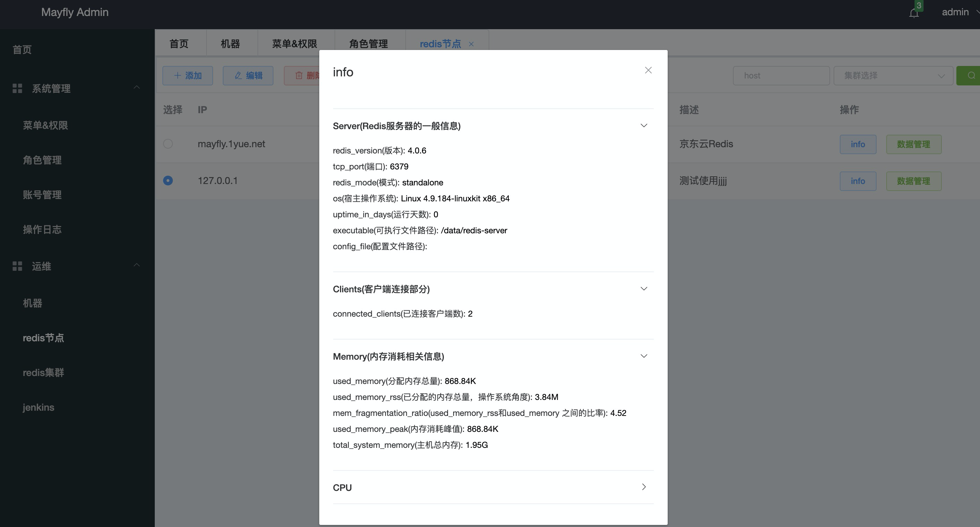Collapse the 系统管理 sidebar group

137,87
